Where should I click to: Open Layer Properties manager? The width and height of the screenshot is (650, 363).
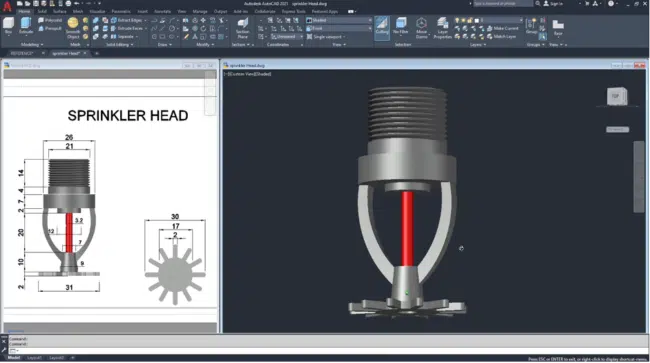coord(442,28)
